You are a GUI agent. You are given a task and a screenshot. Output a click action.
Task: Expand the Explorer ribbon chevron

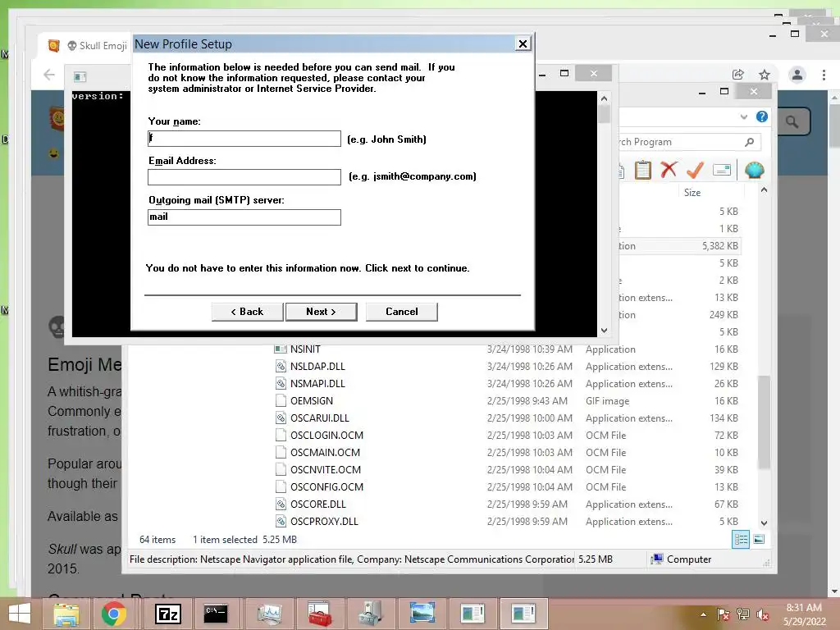[x=743, y=116]
